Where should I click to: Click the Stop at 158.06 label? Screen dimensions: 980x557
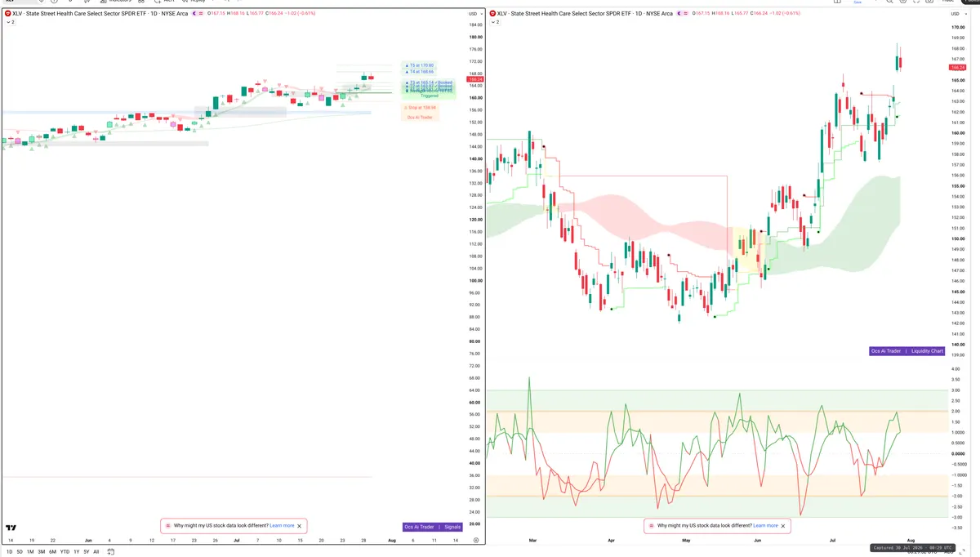coord(421,108)
